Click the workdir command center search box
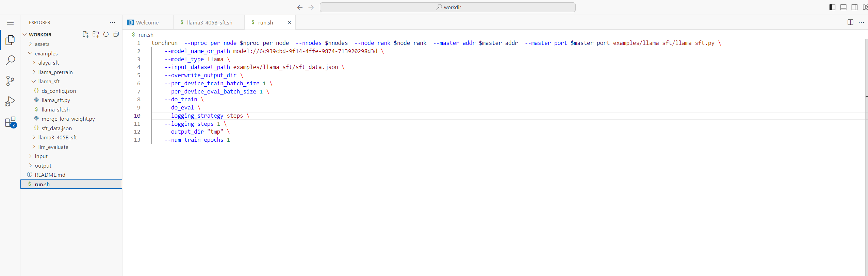Screen dimensions: 868x276 click(x=447, y=7)
